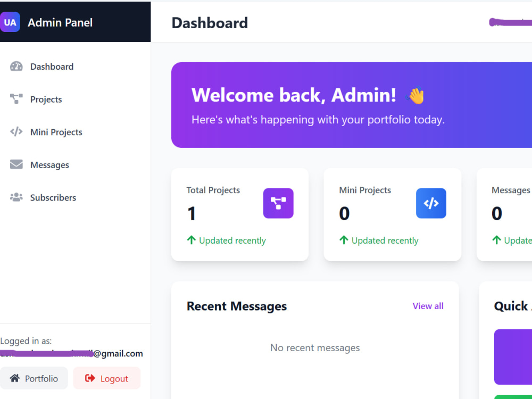Image resolution: width=532 pixels, height=399 pixels.
Task: Click the green arrow in Total Projects card
Action: pyautogui.click(x=192, y=240)
